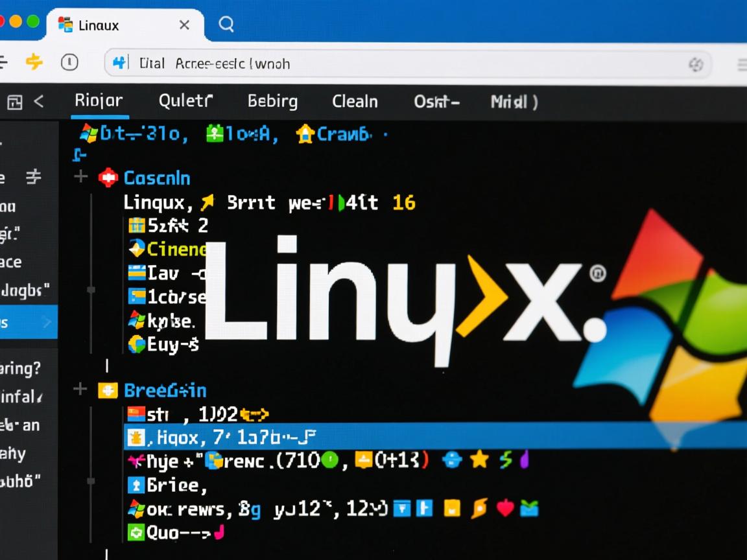The image size is (747, 560).
Task: Open the hamburger menu at top right
Action: (x=740, y=64)
